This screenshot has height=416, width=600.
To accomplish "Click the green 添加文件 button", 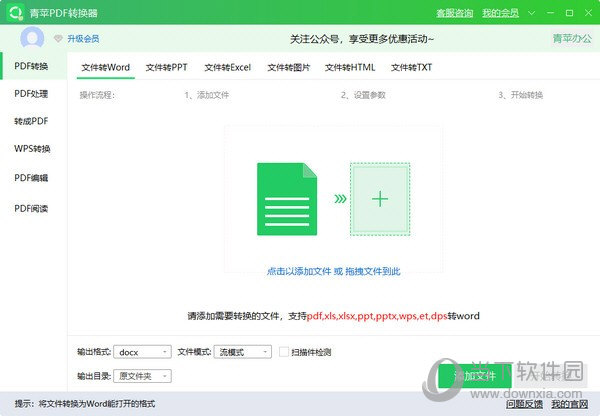I will click(x=474, y=376).
